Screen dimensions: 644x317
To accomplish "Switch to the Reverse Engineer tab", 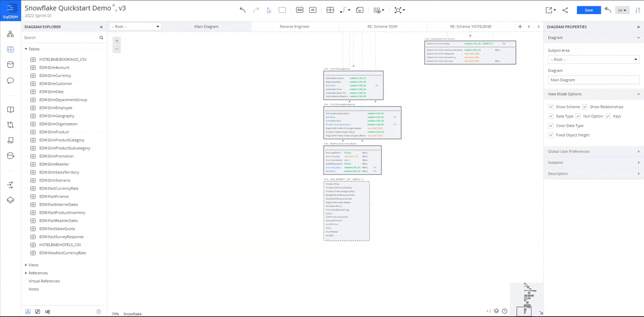I will 294,27.
